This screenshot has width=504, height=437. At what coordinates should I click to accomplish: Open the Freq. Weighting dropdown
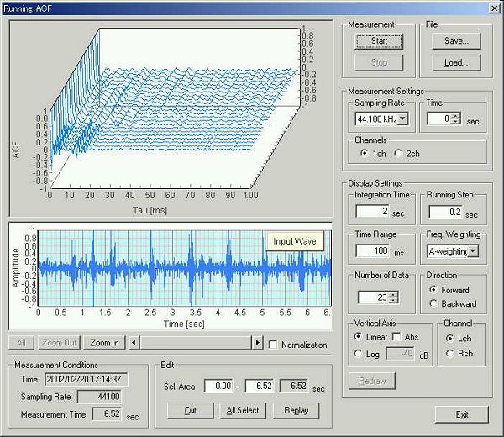point(472,251)
